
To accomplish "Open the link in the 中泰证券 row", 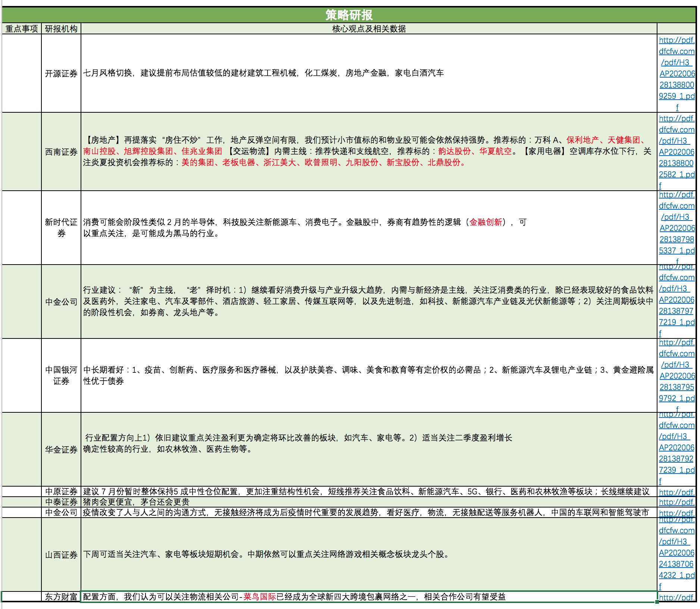I will click(x=676, y=502).
